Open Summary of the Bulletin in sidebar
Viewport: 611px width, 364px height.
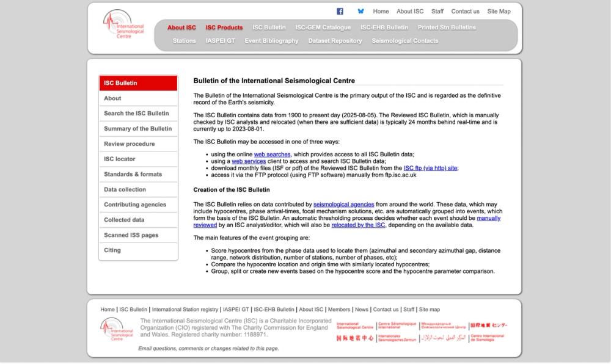pos(138,128)
